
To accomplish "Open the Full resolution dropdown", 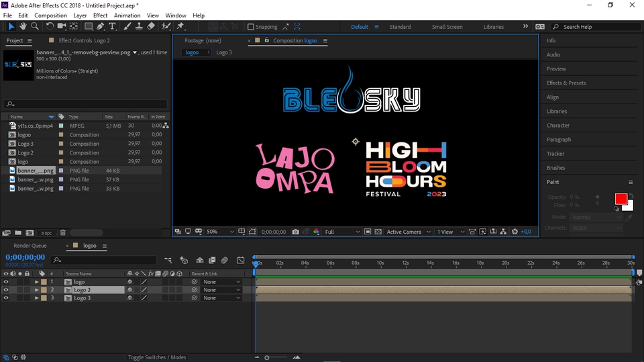I will click(x=342, y=232).
